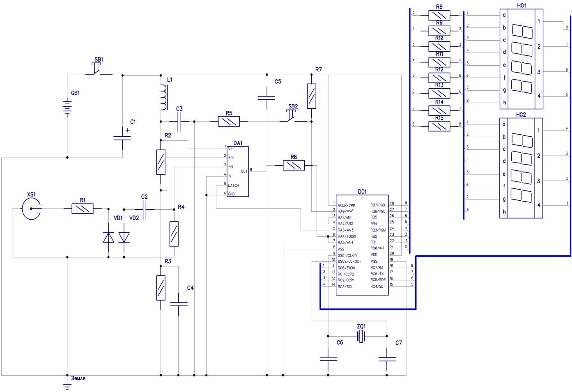572x392 pixels.
Task: Select resistor R4
Action: coord(174,234)
